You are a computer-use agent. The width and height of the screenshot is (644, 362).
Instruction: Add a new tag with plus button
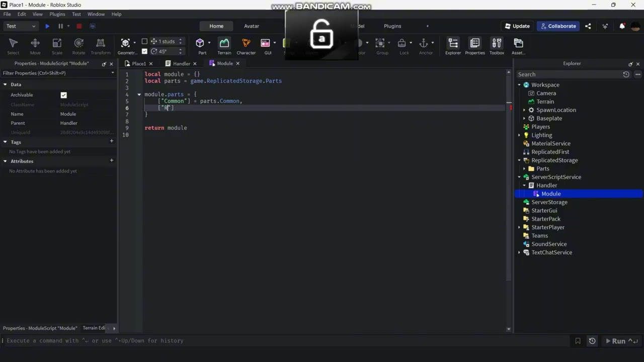point(112,141)
